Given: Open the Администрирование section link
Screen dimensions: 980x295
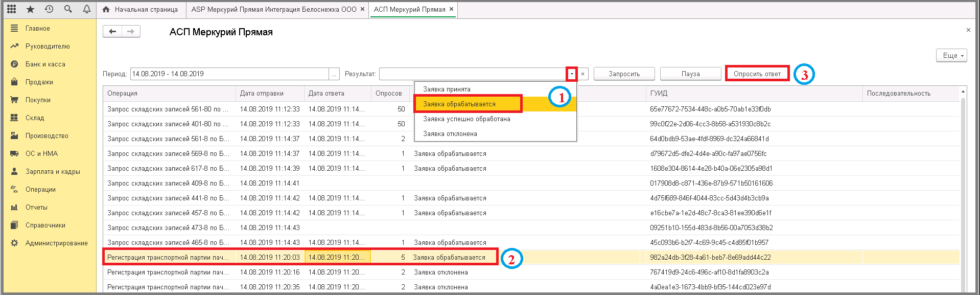Looking at the screenshot, I should pyautogui.click(x=57, y=243).
